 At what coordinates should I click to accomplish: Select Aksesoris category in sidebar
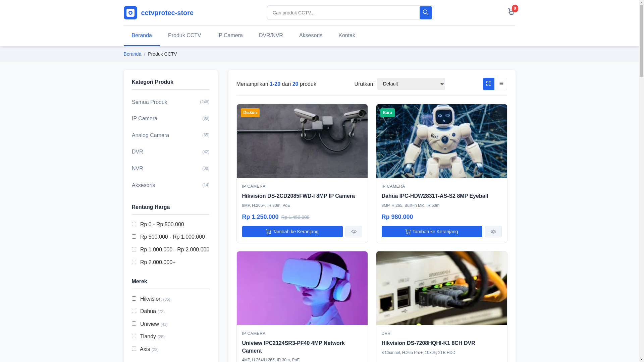(170, 185)
